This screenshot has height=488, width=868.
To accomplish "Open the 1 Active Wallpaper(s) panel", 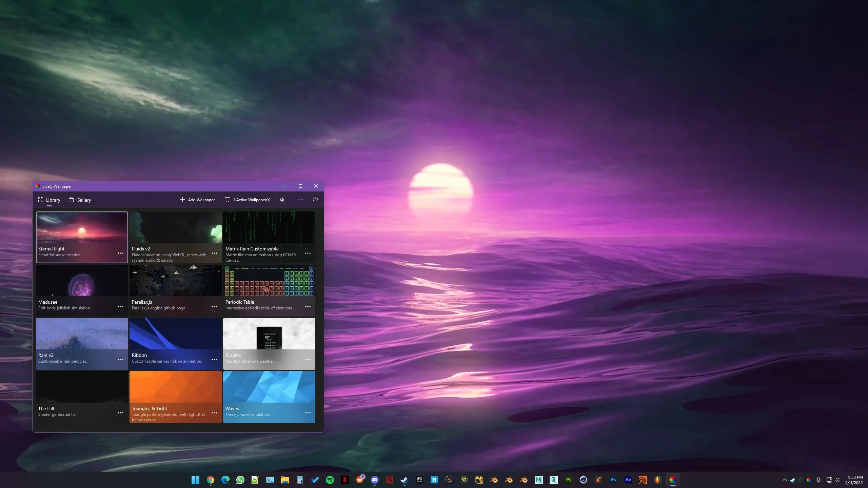I will pos(248,200).
